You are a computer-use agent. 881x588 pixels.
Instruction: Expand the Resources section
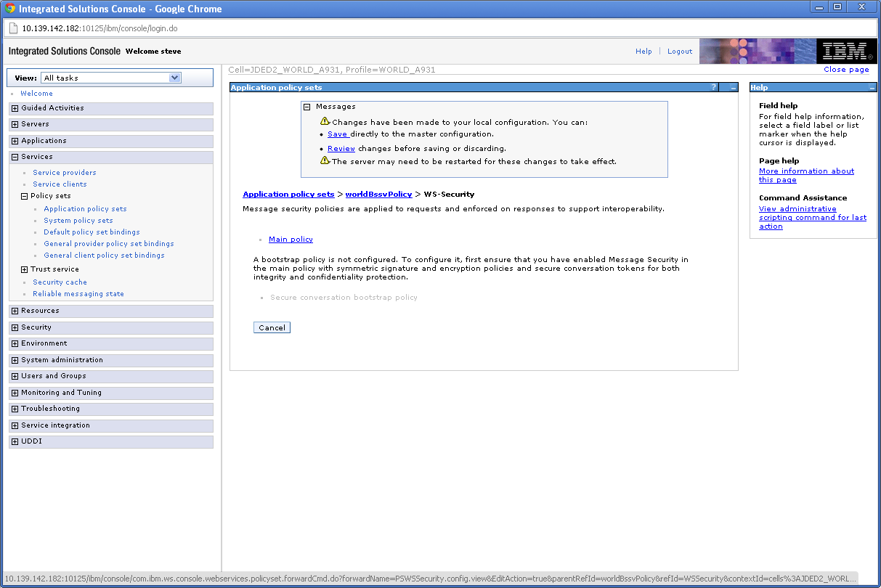[x=15, y=311]
